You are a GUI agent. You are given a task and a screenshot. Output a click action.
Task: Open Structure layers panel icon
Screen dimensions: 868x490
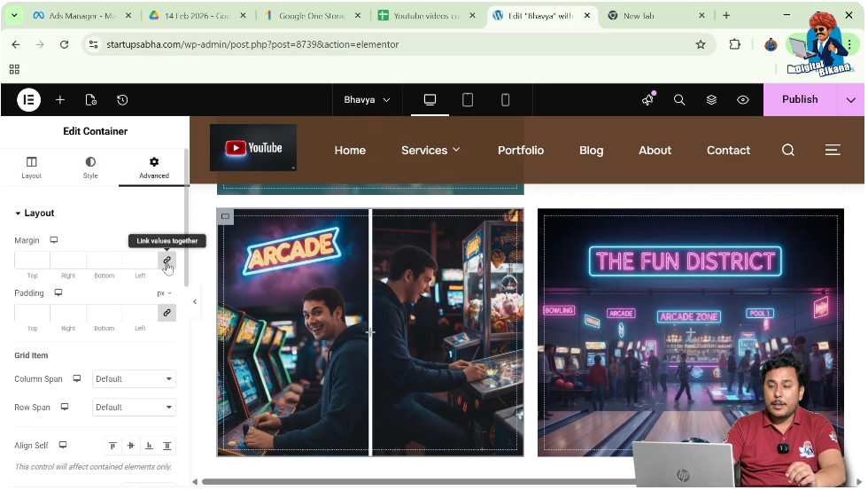point(711,100)
